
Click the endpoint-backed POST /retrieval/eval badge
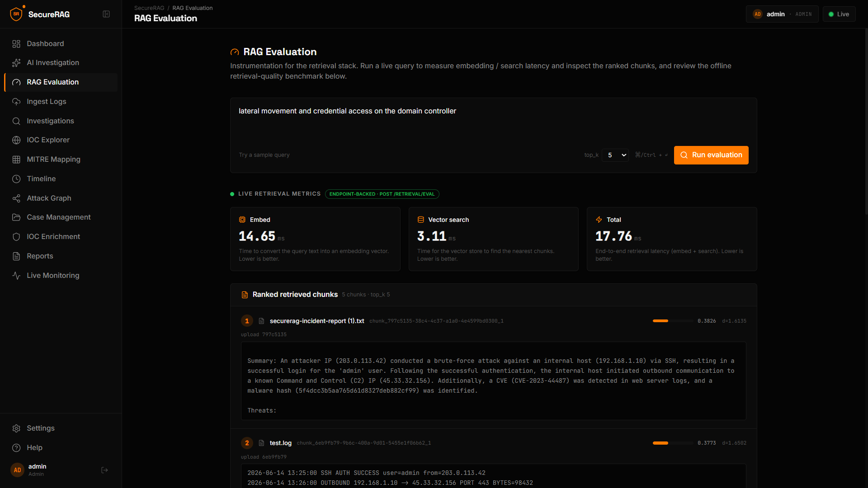click(382, 194)
